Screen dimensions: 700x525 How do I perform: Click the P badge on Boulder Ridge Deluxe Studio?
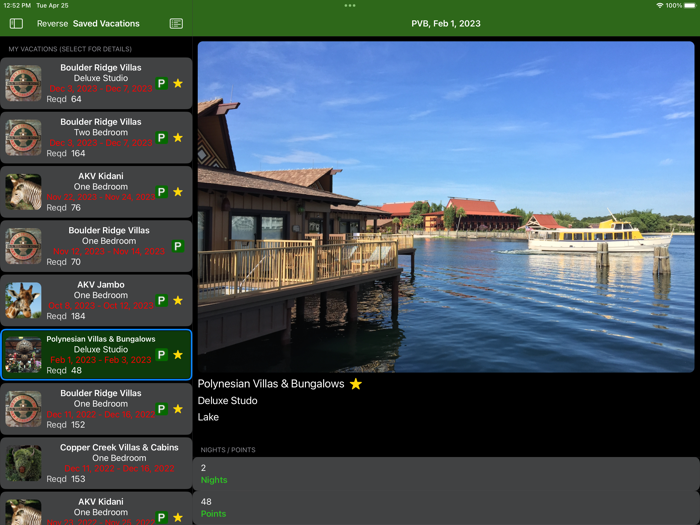(162, 83)
